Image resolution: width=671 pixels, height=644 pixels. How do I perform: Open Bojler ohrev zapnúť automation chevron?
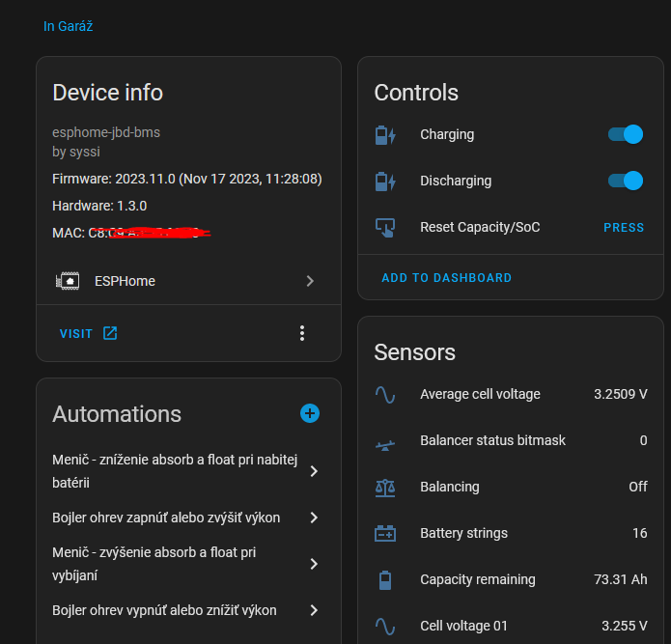tap(314, 518)
